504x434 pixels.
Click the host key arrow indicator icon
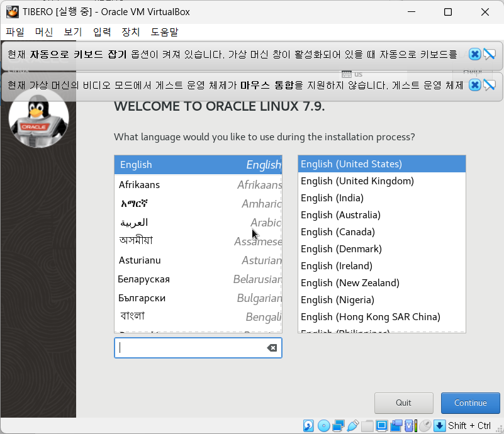click(439, 426)
